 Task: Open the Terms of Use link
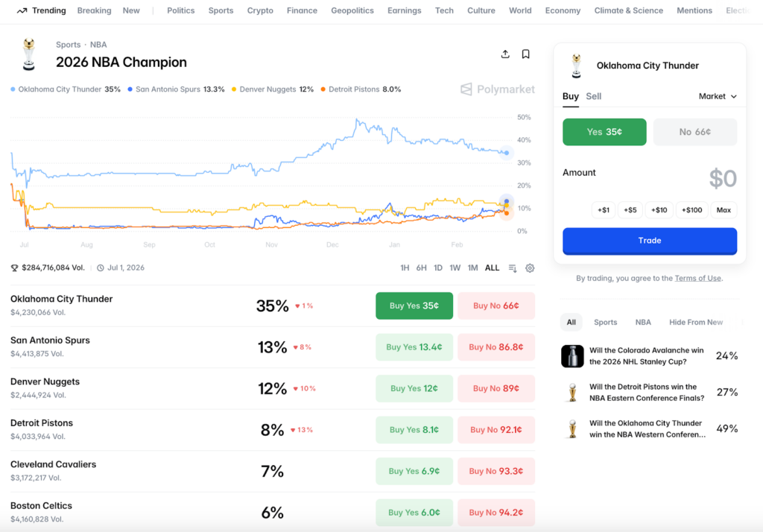(x=697, y=278)
